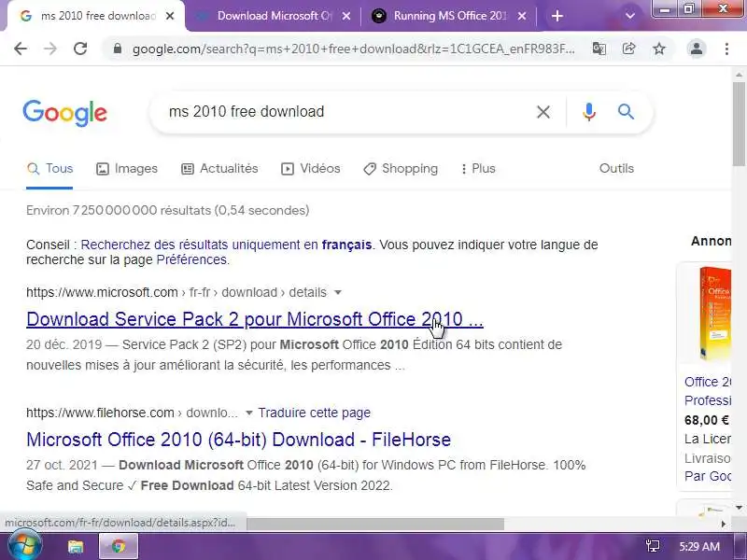Open the Windows Start menu
Image resolution: width=747 pixels, height=560 pixels.
point(24,546)
